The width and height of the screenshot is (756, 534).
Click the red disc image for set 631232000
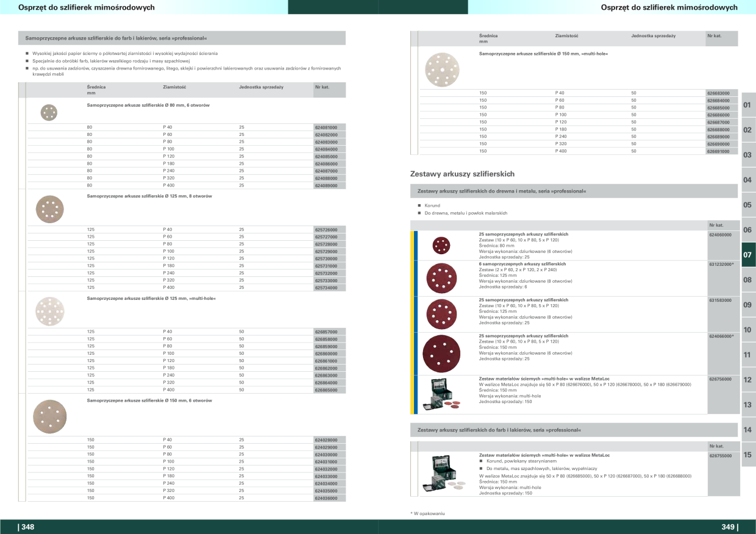(441, 278)
